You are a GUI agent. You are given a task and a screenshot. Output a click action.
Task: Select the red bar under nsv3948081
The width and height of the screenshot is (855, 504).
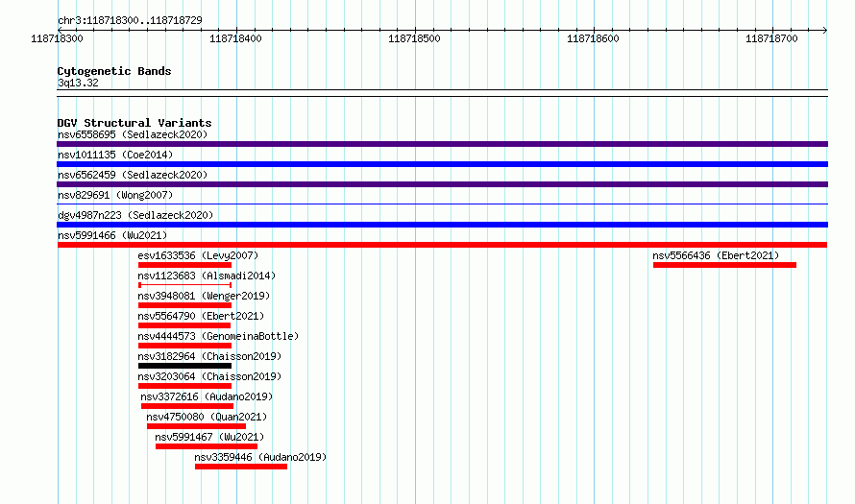coord(184,305)
